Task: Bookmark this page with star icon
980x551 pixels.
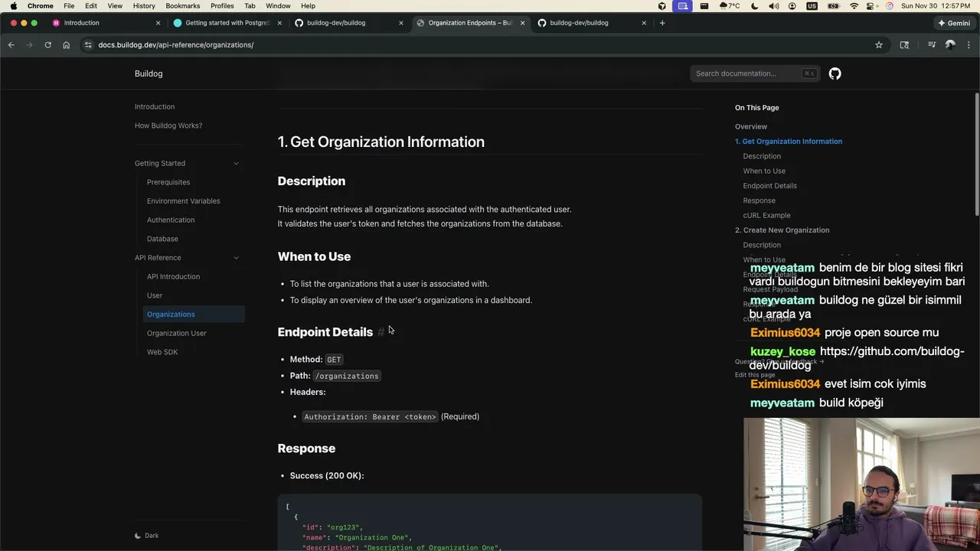Action: tap(879, 45)
